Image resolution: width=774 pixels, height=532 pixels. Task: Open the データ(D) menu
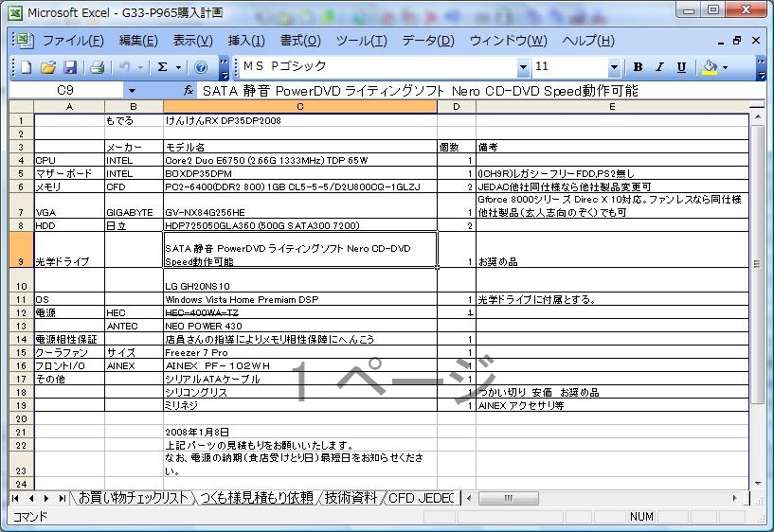click(428, 41)
